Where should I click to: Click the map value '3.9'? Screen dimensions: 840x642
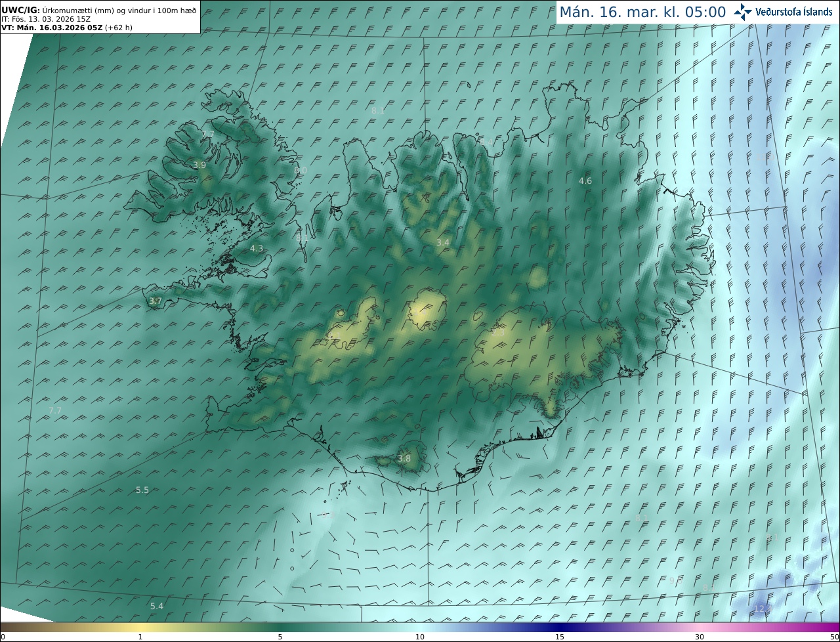coord(199,165)
